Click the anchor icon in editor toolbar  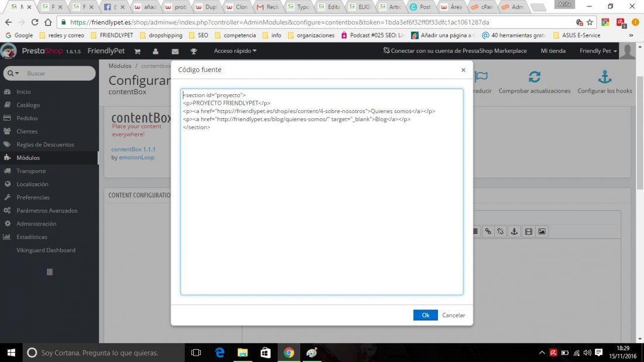pos(514,232)
